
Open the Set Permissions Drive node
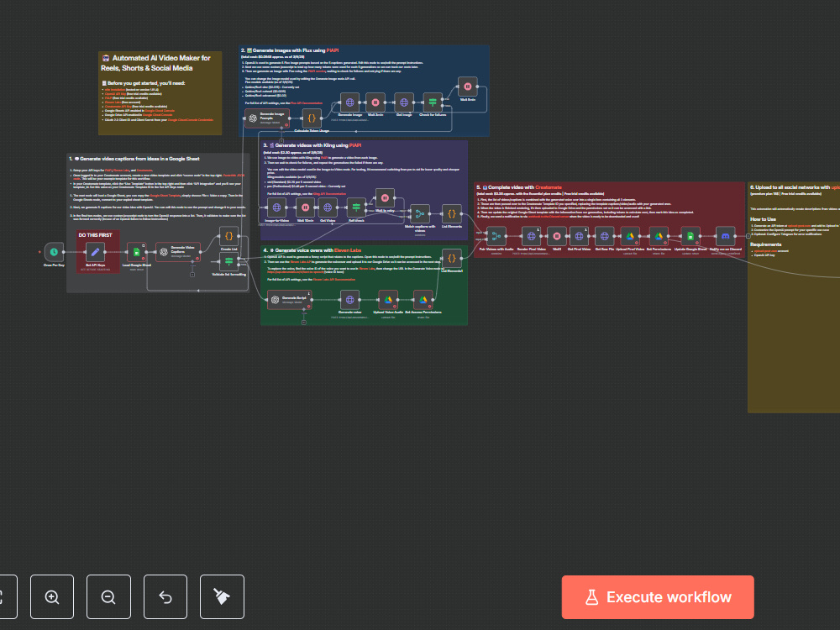point(659,236)
